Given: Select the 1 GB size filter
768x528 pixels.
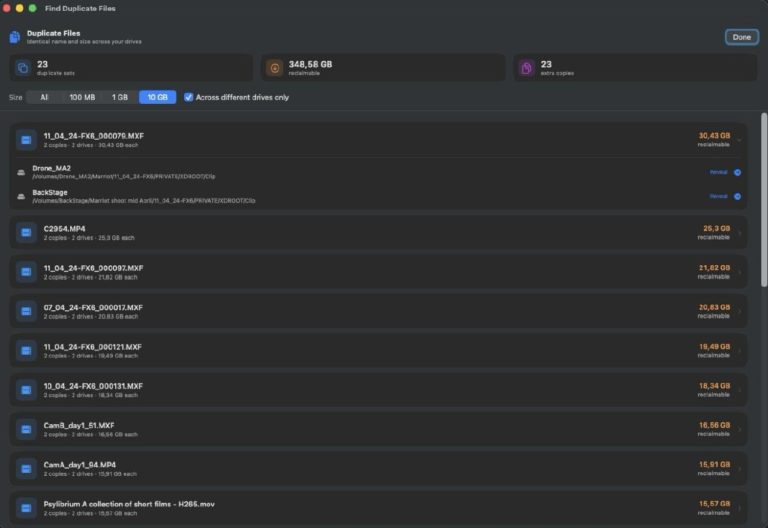Looking at the screenshot, I should [x=120, y=97].
